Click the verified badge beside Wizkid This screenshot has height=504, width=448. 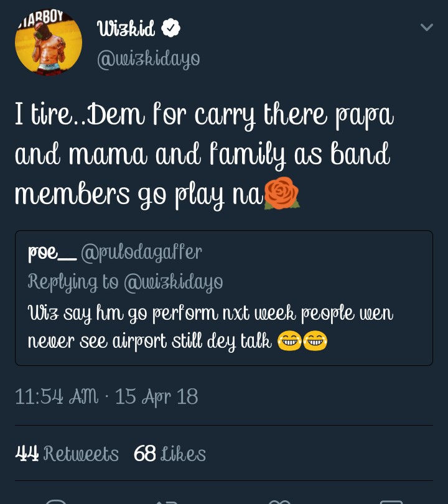(x=171, y=28)
